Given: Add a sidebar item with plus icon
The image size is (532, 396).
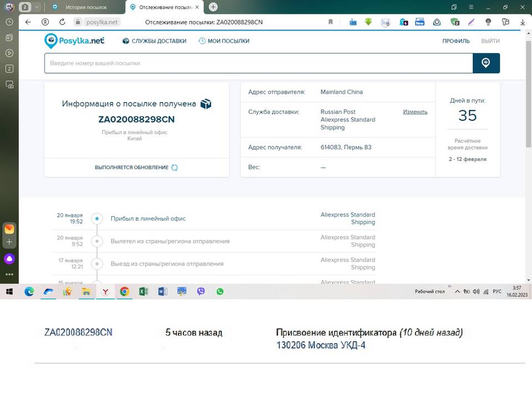Looking at the screenshot, I should [x=9, y=242].
